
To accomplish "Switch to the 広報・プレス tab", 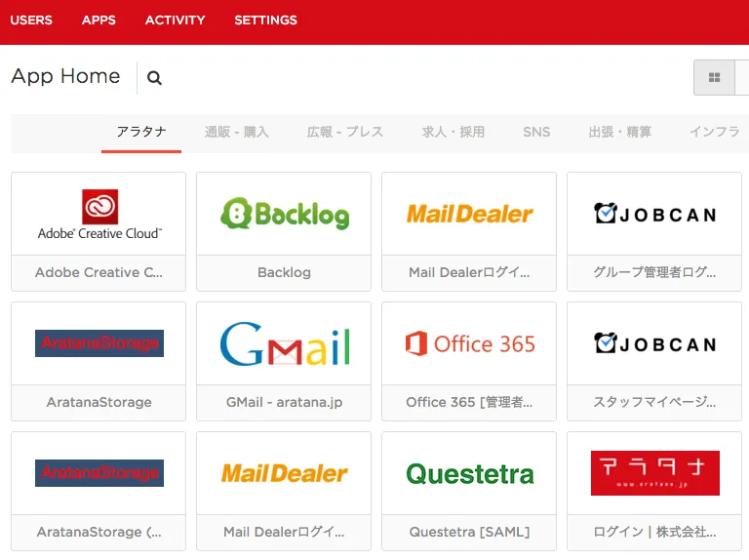I will 345,132.
